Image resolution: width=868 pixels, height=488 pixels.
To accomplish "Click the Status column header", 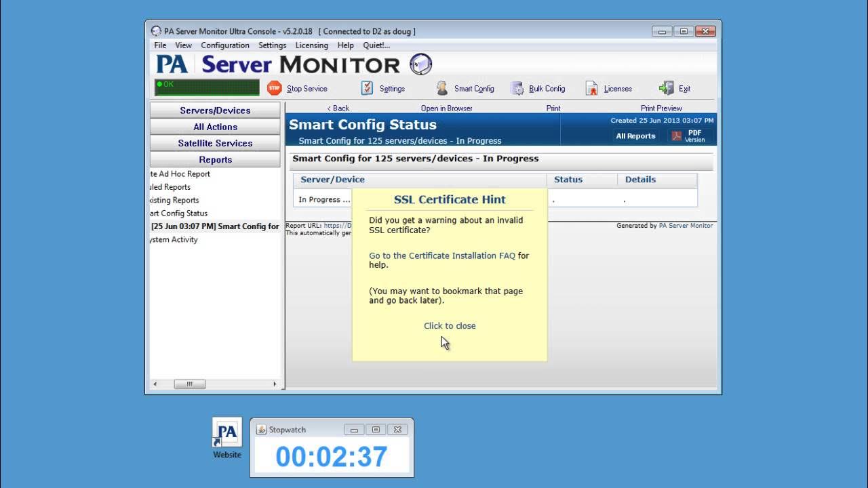I will click(x=582, y=180).
